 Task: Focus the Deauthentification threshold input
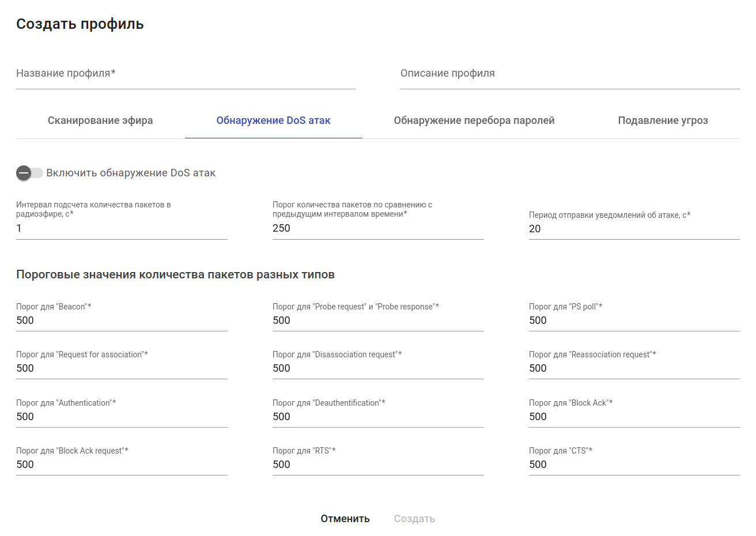(378, 417)
